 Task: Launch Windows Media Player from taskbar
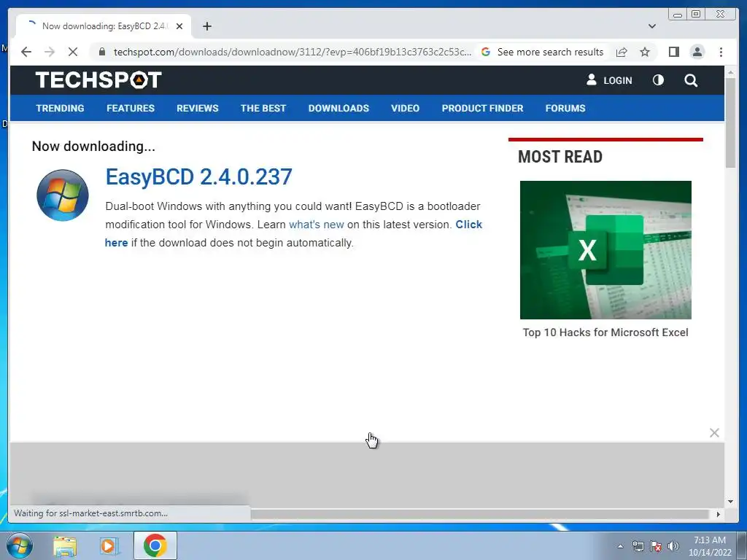[x=109, y=545]
